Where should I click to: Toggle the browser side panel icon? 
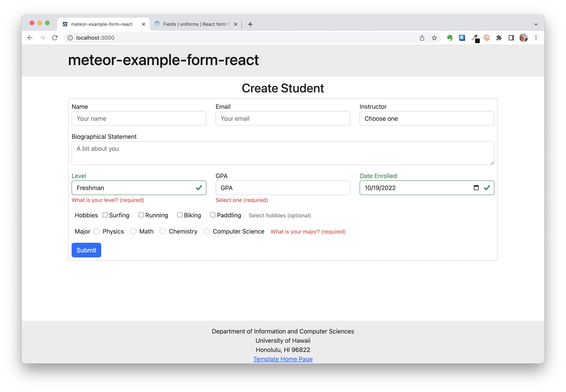511,38
